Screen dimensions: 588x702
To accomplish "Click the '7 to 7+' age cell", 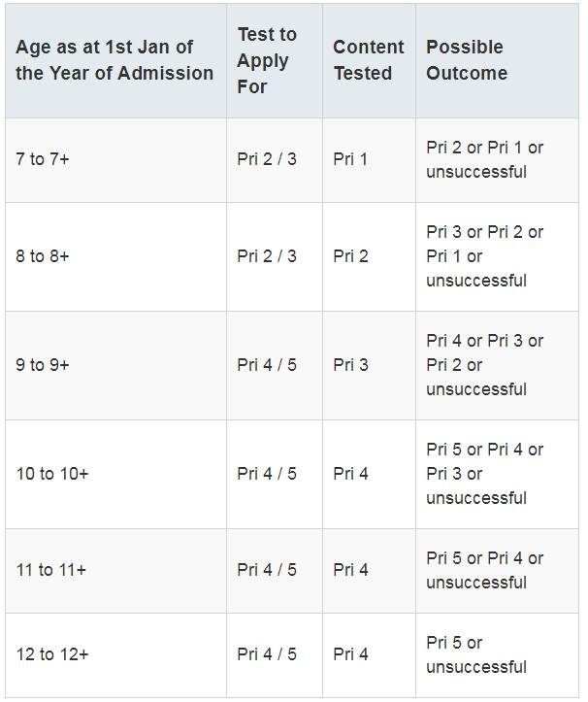I will [43, 159].
